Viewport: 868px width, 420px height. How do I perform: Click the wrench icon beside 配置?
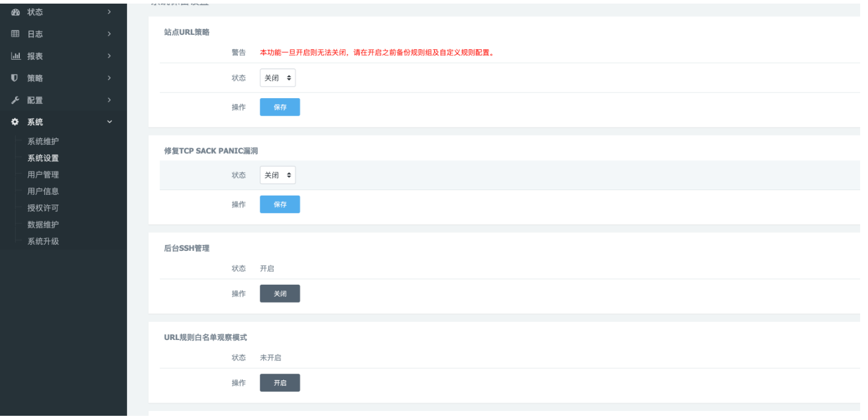(x=16, y=100)
